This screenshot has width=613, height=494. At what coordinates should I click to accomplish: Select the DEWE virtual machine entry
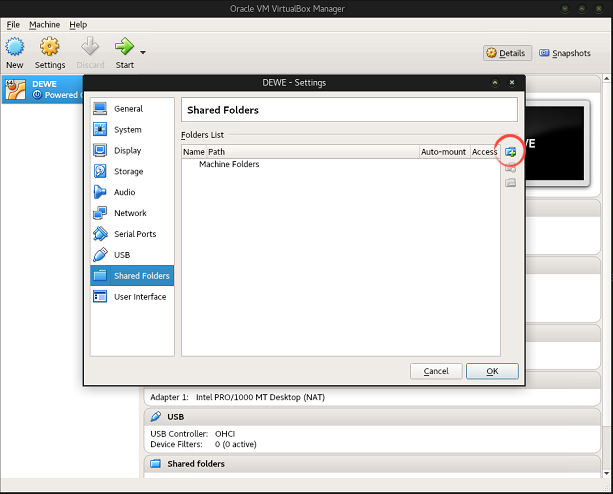[x=43, y=89]
